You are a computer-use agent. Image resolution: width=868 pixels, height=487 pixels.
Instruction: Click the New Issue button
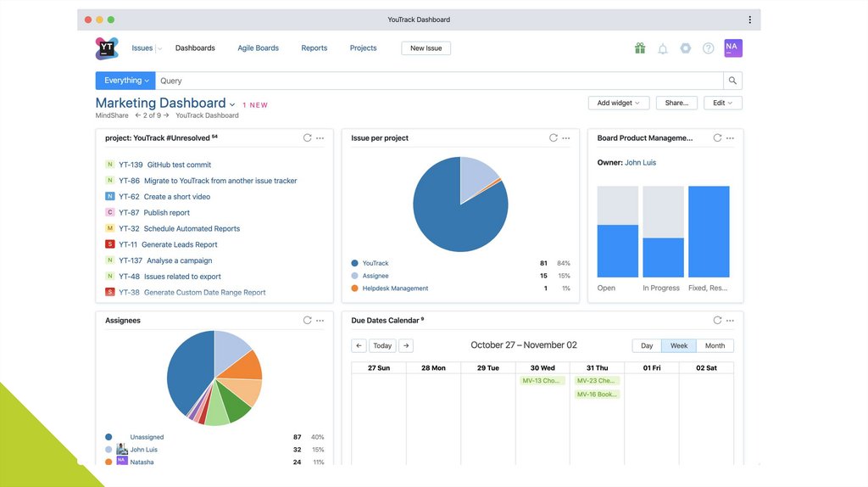(x=426, y=48)
